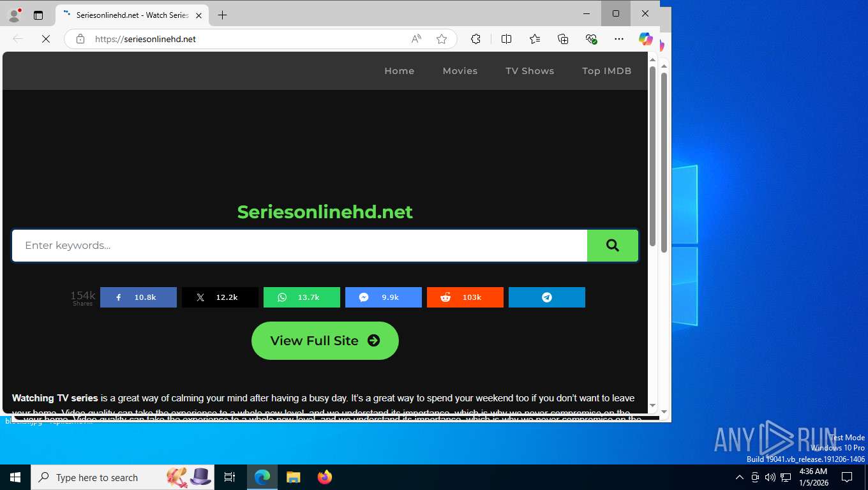Stop page loading with the X button

pyautogui.click(x=46, y=39)
